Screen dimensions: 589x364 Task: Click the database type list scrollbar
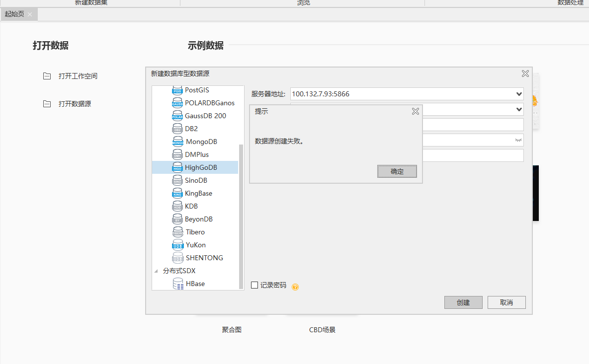pyautogui.click(x=241, y=217)
